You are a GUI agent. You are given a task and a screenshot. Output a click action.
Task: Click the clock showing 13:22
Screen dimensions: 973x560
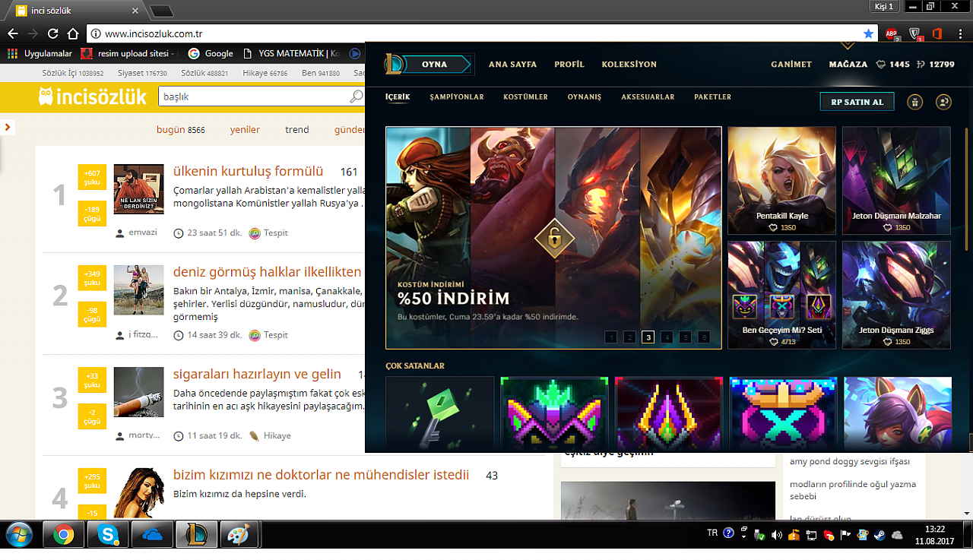(x=935, y=529)
